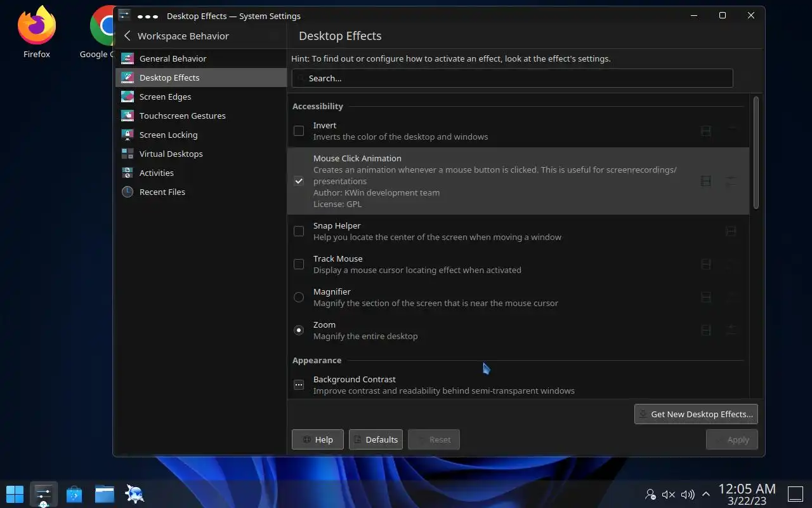Launch Discover store from taskbar
This screenshot has width=812, height=508.
pyautogui.click(x=74, y=493)
